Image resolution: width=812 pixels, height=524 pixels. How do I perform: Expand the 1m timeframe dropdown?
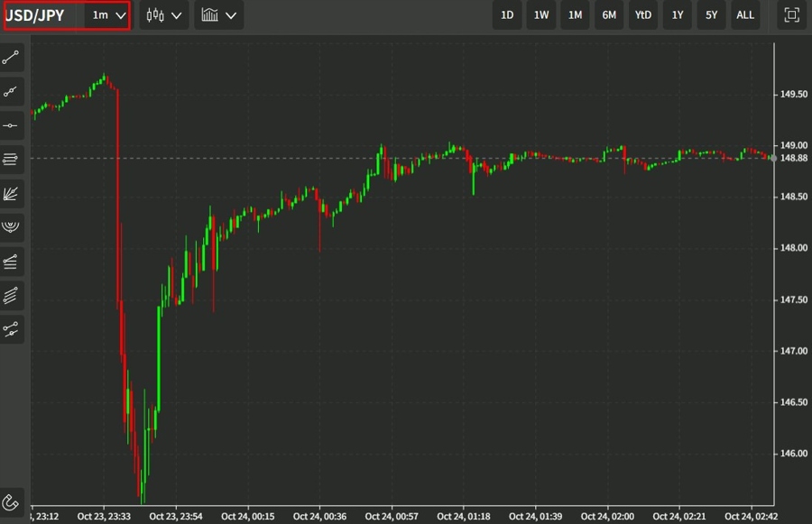point(106,14)
